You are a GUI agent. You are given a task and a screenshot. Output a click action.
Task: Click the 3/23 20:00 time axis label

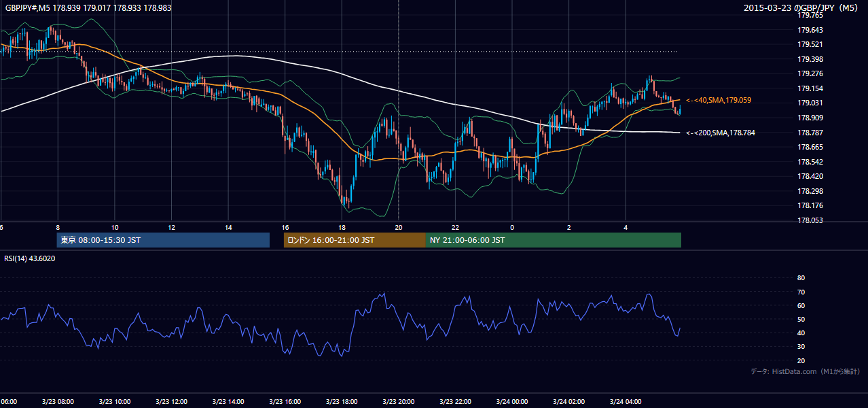398,402
